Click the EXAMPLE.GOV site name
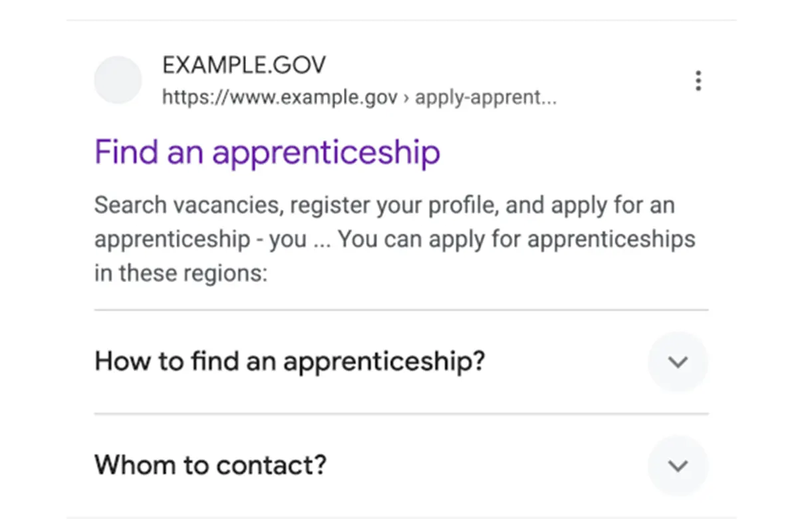 (x=244, y=65)
